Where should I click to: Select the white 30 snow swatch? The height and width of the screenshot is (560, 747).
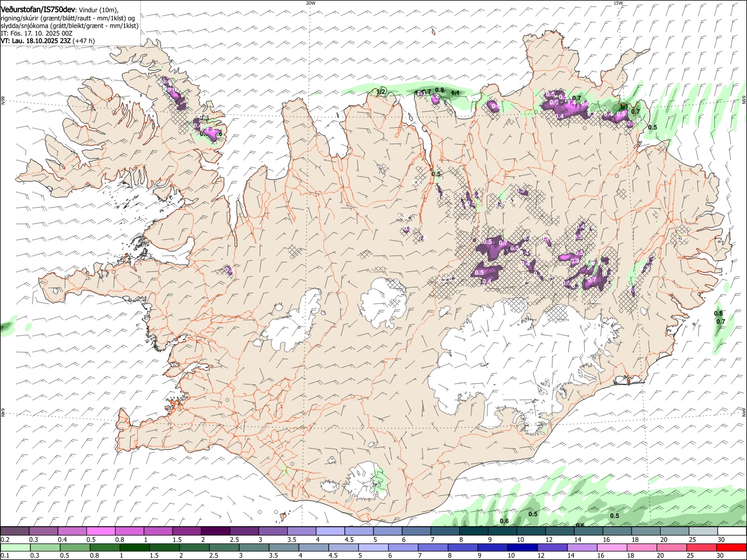(732, 531)
